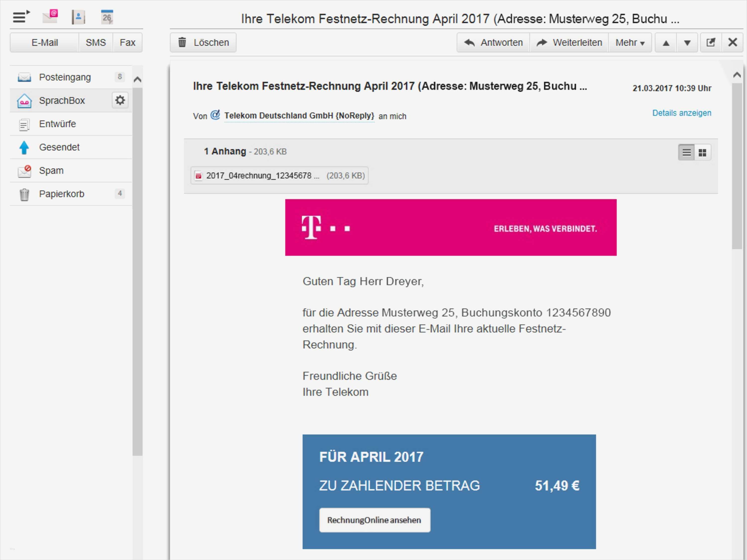Open email in new window icon
This screenshot has width=747, height=560.
coord(711,43)
